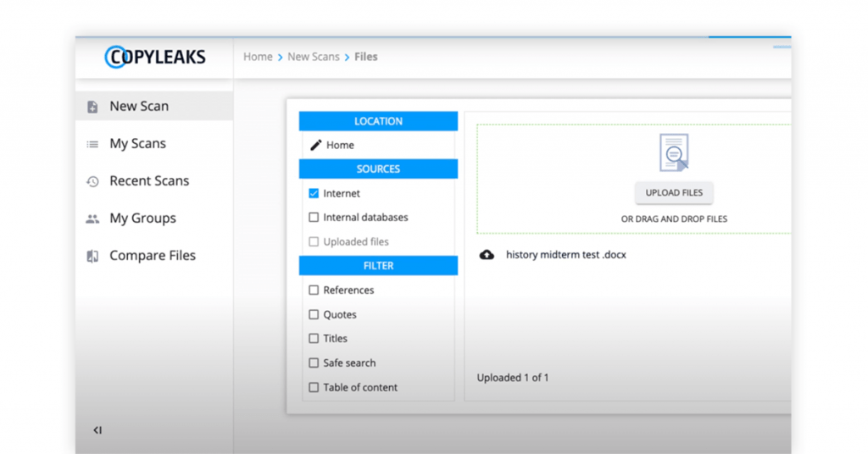Click the My Groups people icon

[x=92, y=219]
